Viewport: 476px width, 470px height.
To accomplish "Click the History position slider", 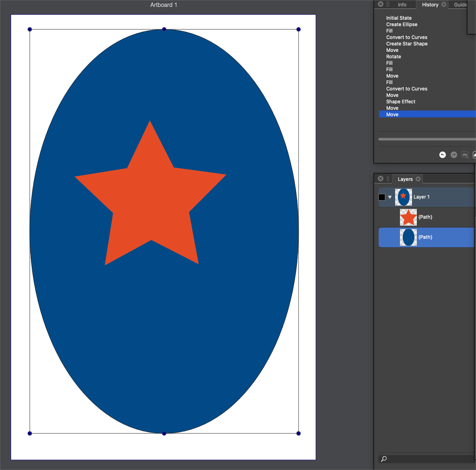I will tap(427, 139).
